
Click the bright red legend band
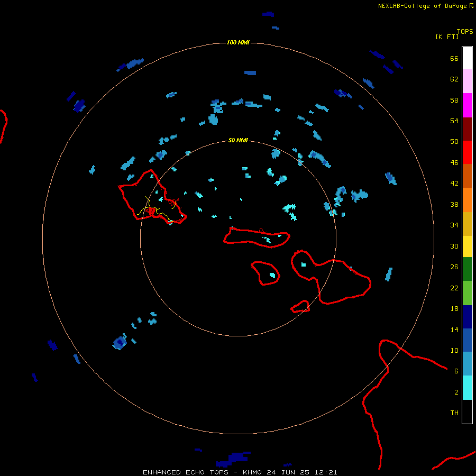[467, 152]
